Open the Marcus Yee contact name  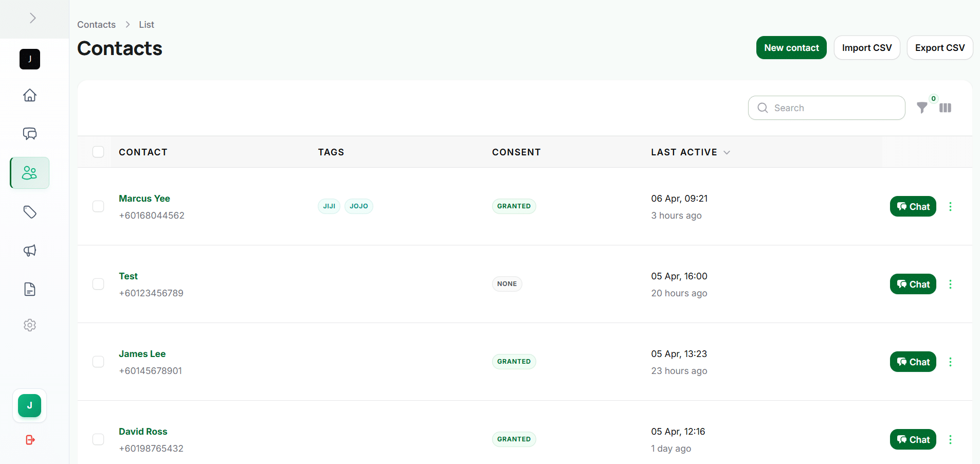144,199
